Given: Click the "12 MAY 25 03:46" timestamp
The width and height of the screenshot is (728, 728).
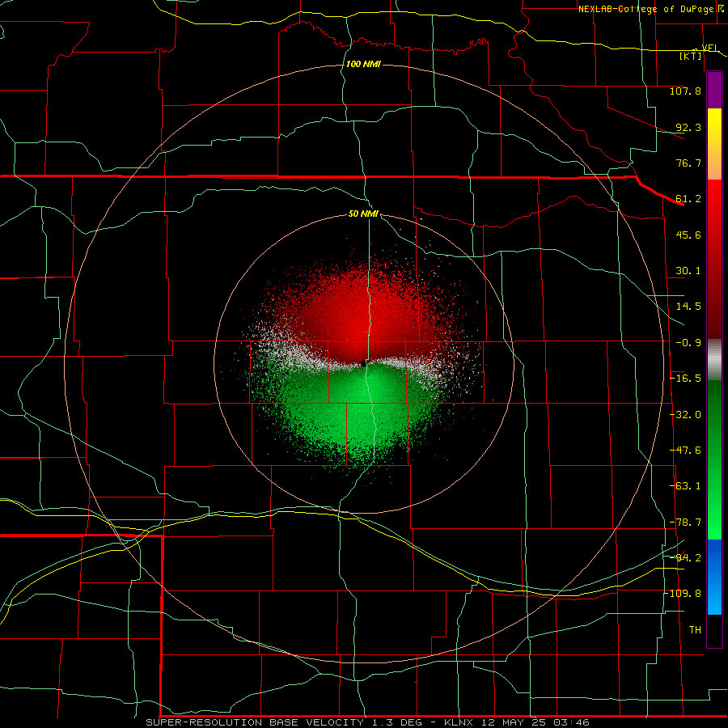Looking at the screenshot, I should (x=535, y=722).
